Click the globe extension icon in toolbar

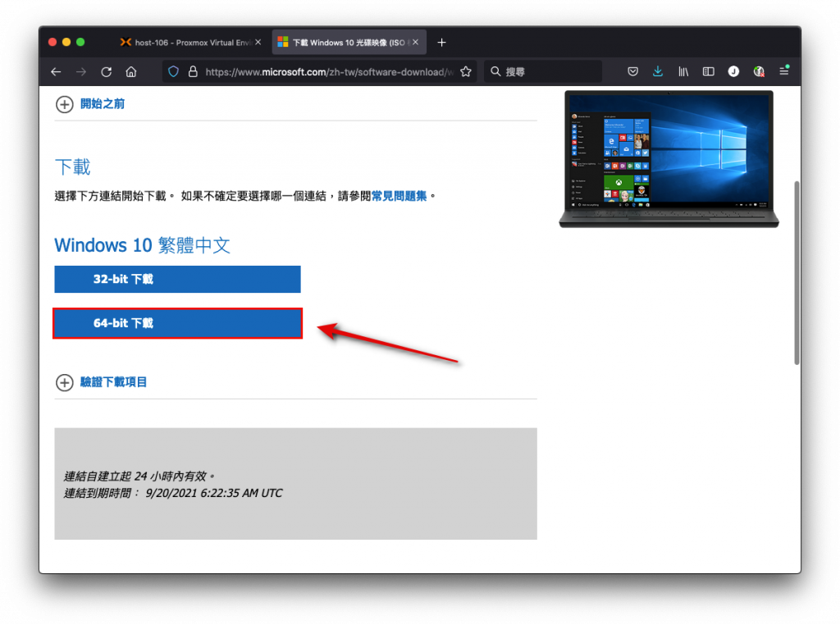click(759, 71)
